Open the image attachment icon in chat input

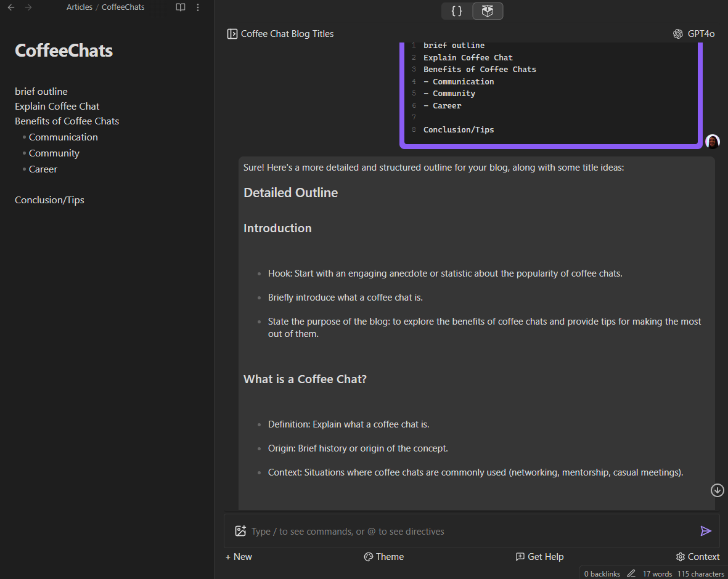tap(241, 530)
